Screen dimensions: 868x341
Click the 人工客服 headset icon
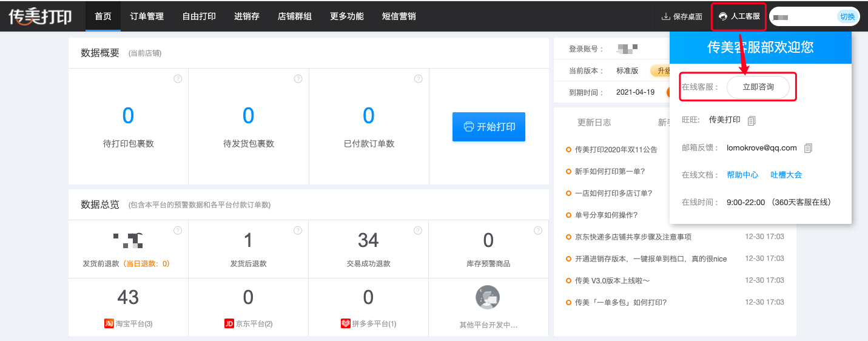click(723, 16)
